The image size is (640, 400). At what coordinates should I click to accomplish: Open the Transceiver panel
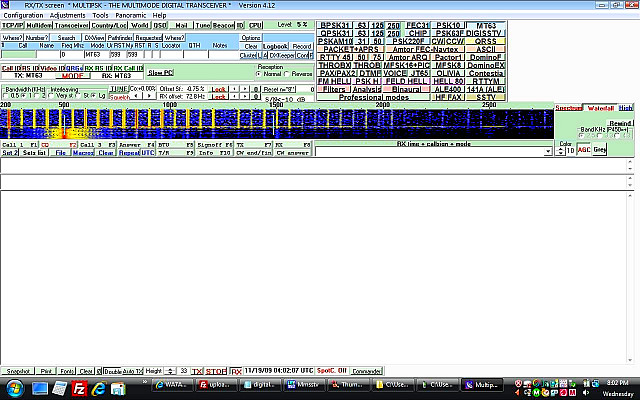pos(71,25)
